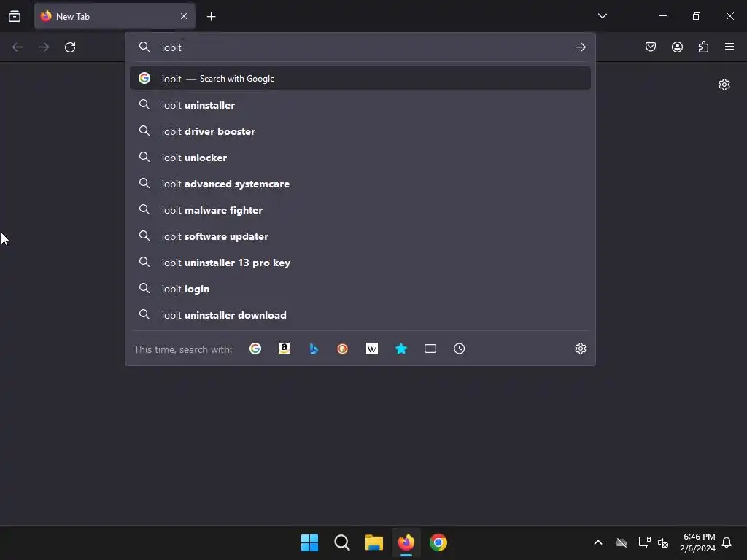
Task: Search this time with Amazon icon
Action: [x=285, y=349]
